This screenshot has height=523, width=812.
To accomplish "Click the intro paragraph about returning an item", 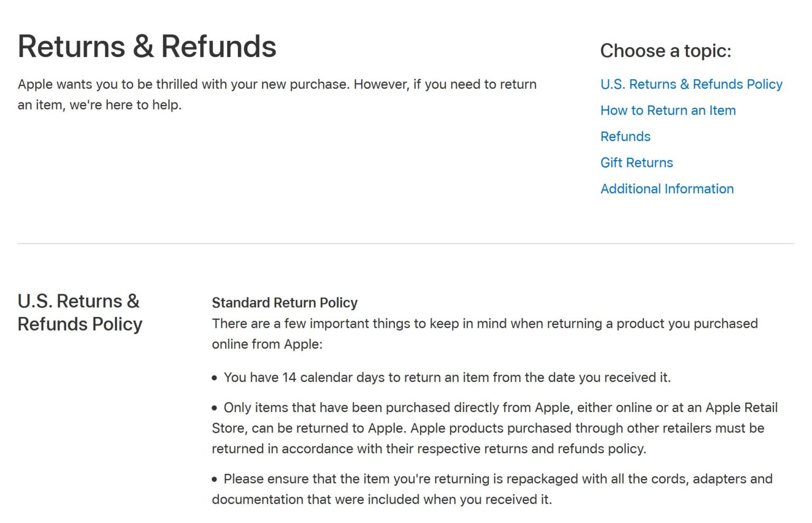I will (278, 94).
